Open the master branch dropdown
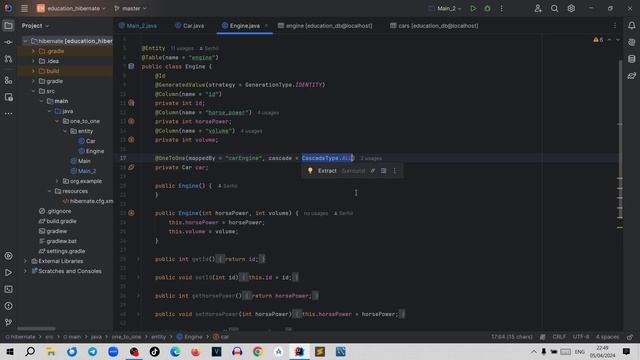 130,8
